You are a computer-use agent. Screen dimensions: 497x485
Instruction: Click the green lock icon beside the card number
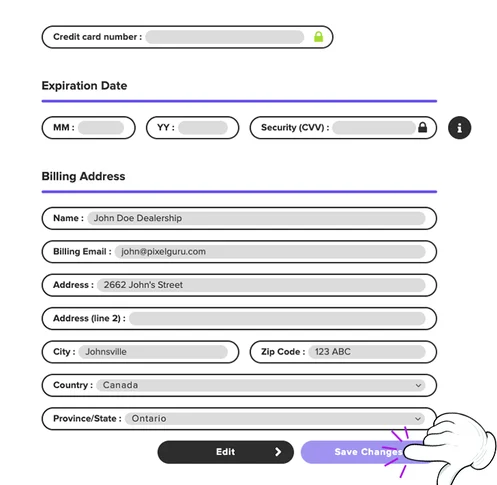point(318,37)
